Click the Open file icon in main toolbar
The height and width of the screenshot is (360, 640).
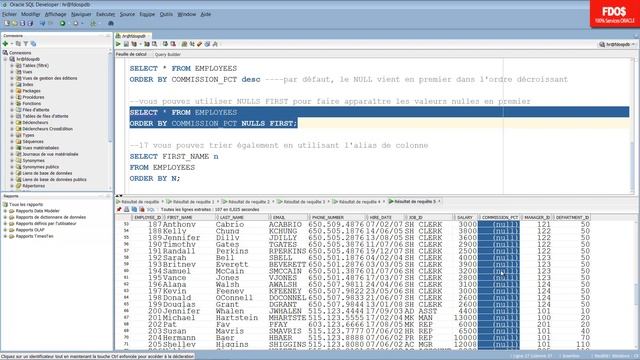[x=14, y=23]
